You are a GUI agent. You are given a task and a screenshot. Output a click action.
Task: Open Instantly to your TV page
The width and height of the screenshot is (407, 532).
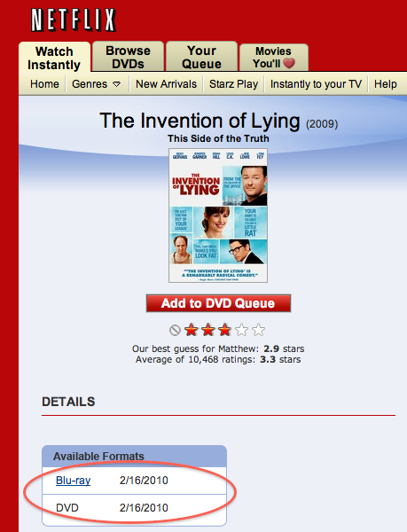click(316, 84)
